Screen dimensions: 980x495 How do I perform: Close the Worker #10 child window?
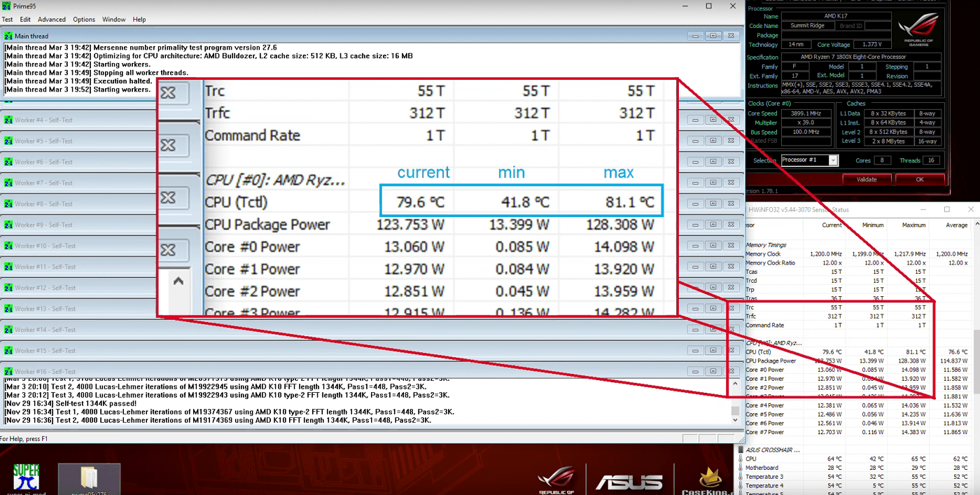pyautogui.click(x=731, y=246)
